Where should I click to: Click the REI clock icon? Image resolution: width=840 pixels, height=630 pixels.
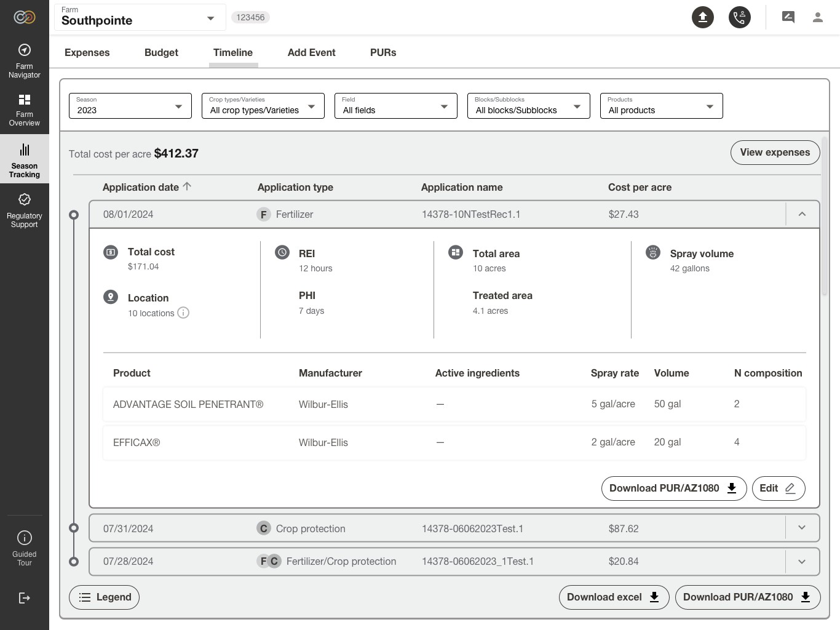coord(282,252)
